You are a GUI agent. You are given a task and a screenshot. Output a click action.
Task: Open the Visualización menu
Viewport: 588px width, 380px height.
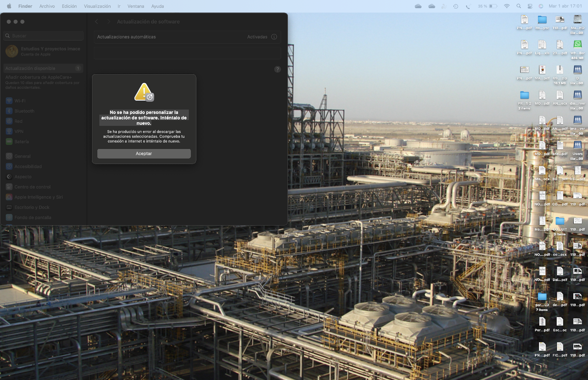pos(97,6)
